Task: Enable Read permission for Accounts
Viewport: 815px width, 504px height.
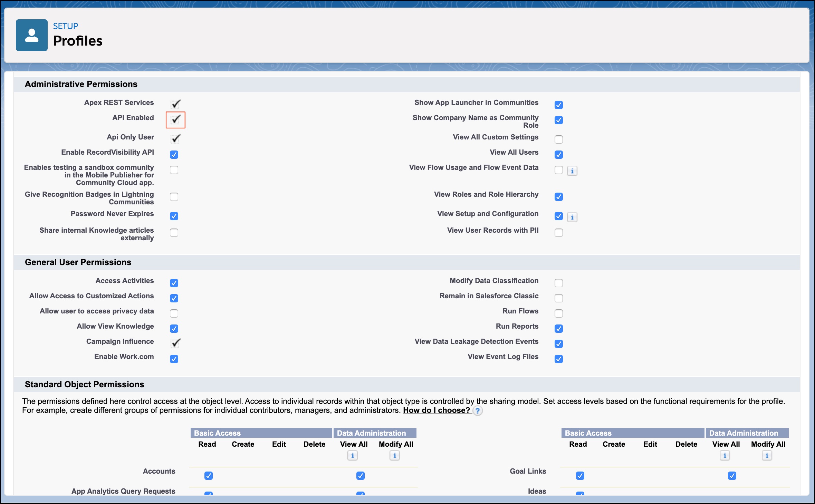Action: (208, 476)
